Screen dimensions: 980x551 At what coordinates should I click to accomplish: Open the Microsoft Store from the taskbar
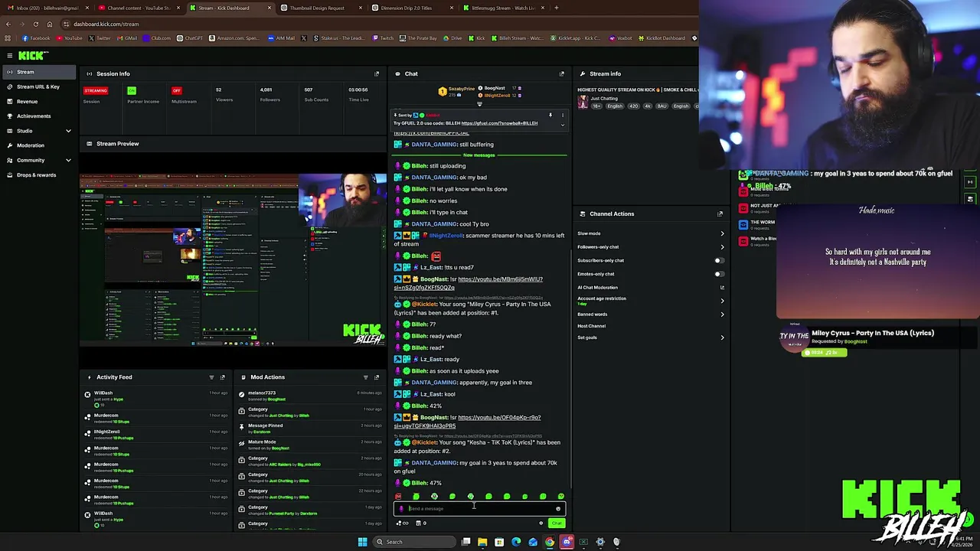click(x=499, y=542)
